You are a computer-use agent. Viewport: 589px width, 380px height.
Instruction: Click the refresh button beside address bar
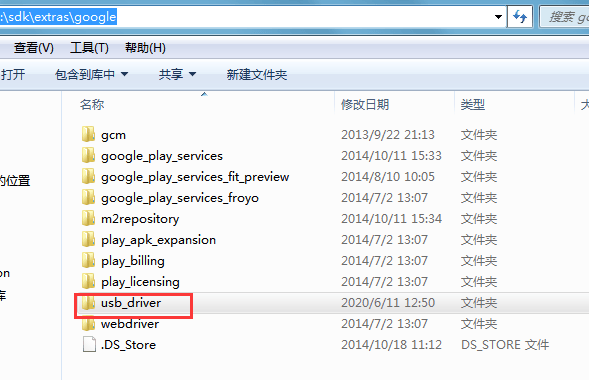pyautogui.click(x=520, y=17)
